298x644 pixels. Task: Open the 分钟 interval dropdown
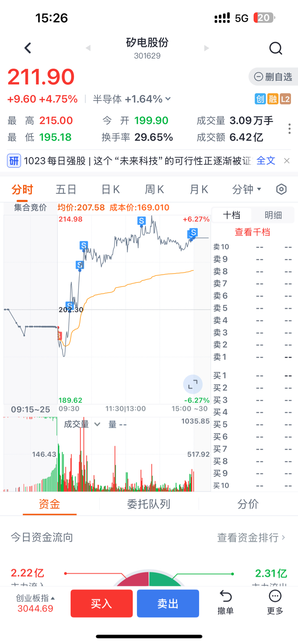coord(247,189)
